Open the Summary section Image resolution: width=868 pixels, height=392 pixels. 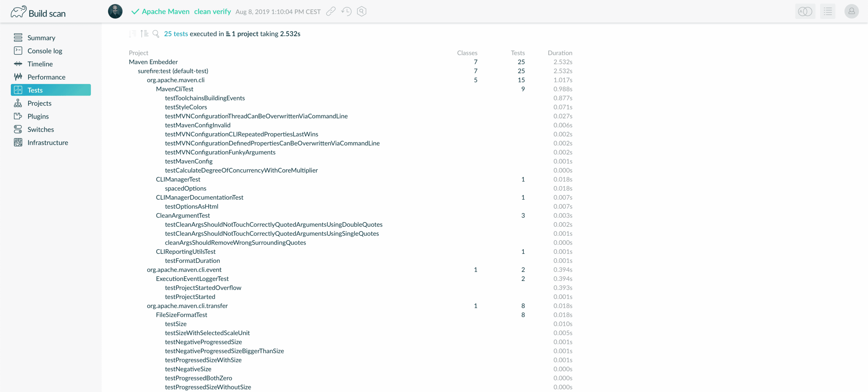point(41,38)
